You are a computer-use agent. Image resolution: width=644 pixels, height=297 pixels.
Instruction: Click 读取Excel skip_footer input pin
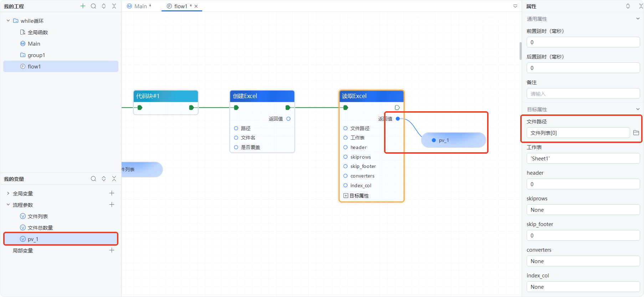coord(345,166)
